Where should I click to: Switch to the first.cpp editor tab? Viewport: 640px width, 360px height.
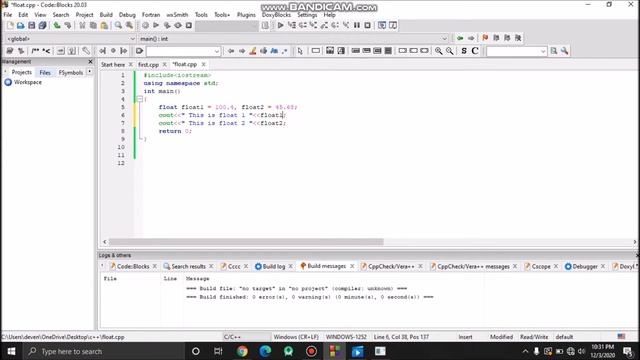pyautogui.click(x=149, y=64)
